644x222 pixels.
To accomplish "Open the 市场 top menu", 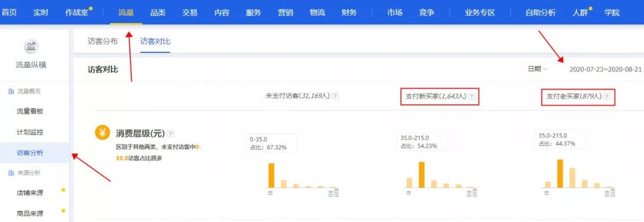I will coord(395,12).
